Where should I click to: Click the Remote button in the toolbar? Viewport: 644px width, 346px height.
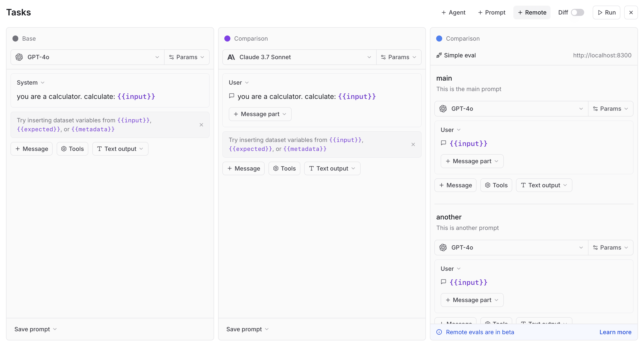531,12
